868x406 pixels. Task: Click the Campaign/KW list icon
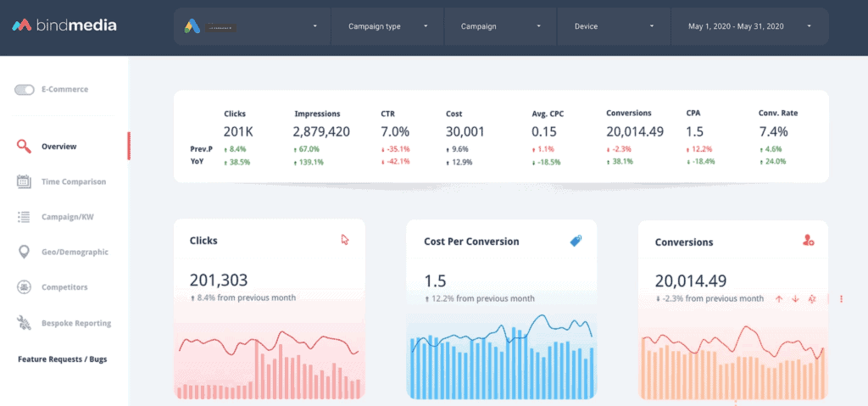24,217
